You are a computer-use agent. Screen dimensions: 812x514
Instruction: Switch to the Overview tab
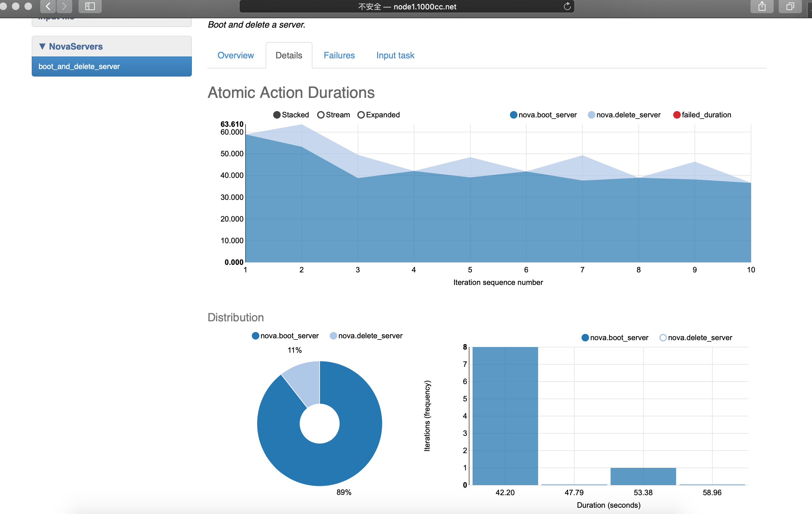click(x=235, y=55)
